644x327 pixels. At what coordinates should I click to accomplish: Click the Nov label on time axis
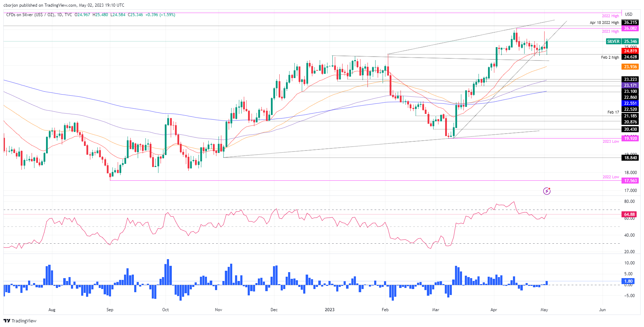(x=219, y=310)
